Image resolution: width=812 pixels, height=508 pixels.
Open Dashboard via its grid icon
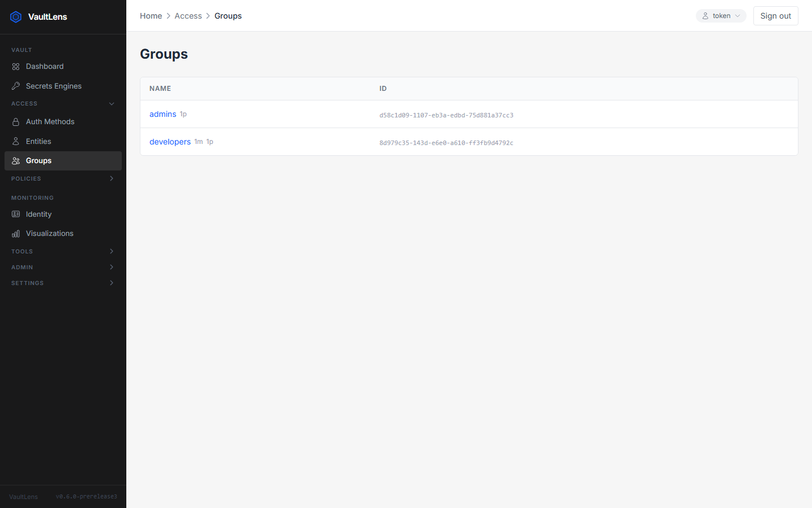[16, 67]
